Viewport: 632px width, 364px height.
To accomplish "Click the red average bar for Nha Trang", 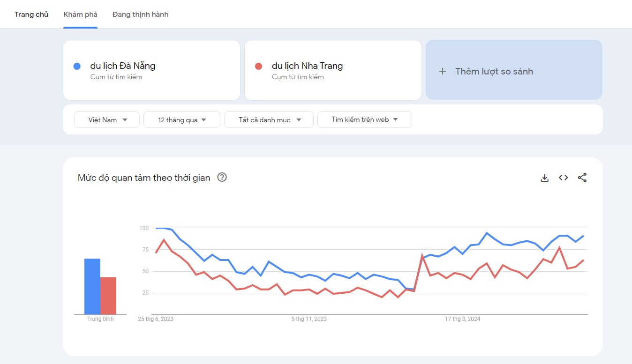I will (108, 296).
